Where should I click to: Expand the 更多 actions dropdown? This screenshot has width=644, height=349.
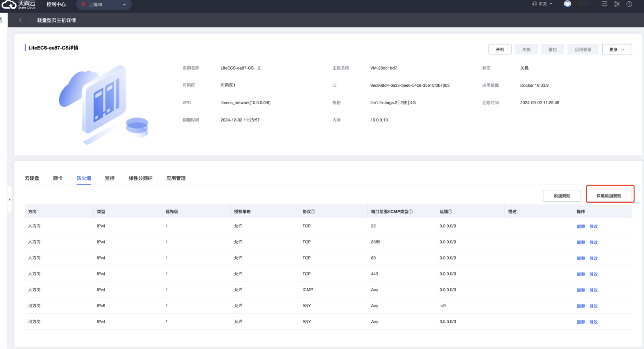tap(617, 49)
